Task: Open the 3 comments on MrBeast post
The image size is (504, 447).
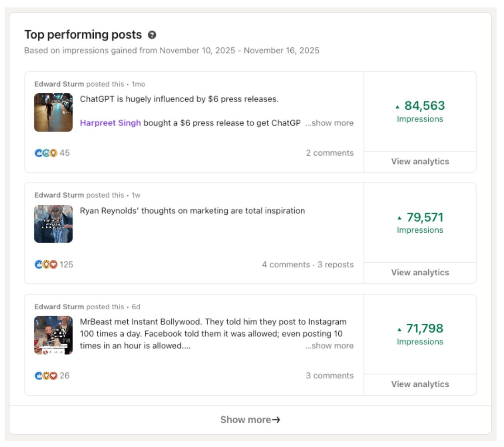Action: click(330, 376)
